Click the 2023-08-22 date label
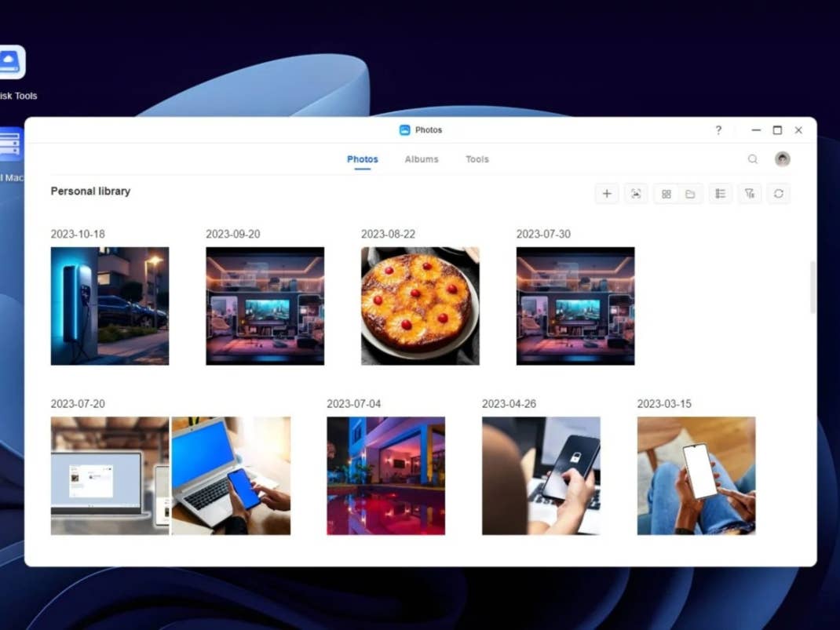Image resolution: width=840 pixels, height=630 pixels. (388, 234)
